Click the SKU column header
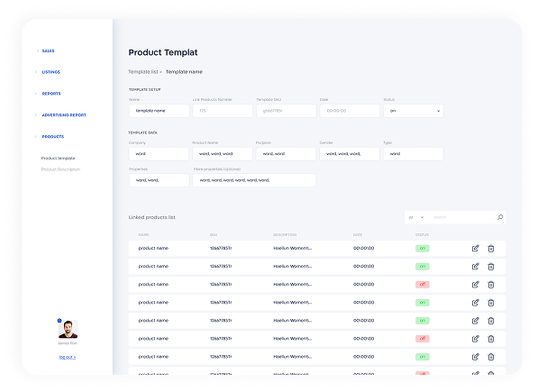Image resolution: width=537 pixels, height=392 pixels. click(214, 234)
